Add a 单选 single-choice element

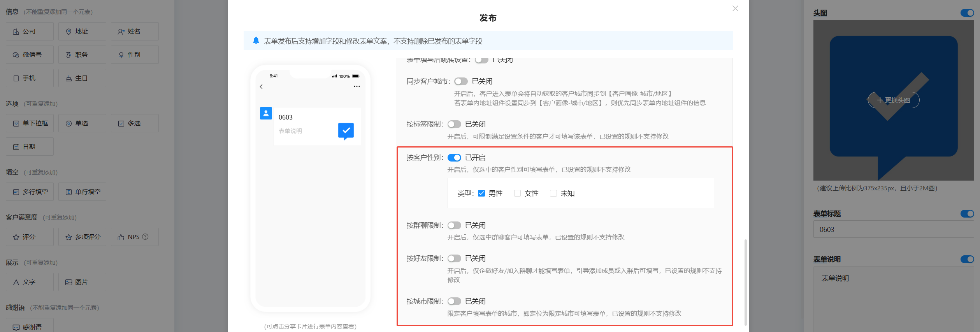(82, 123)
